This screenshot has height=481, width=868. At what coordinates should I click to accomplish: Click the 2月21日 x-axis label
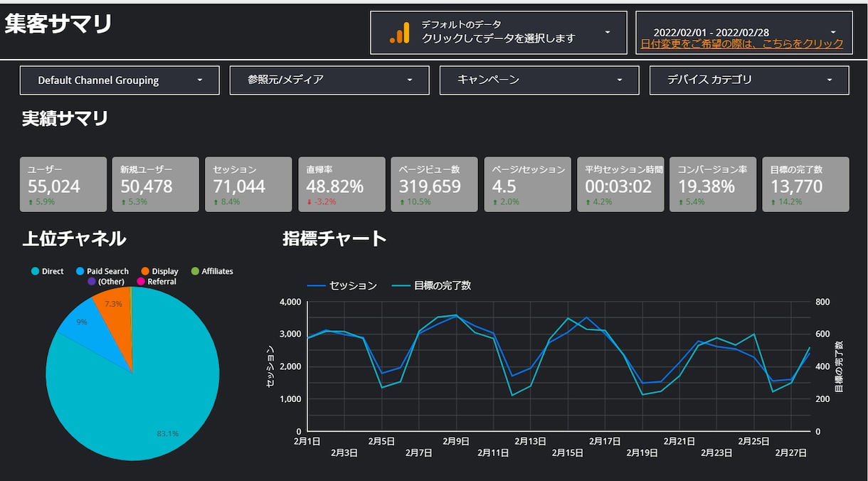tap(679, 441)
